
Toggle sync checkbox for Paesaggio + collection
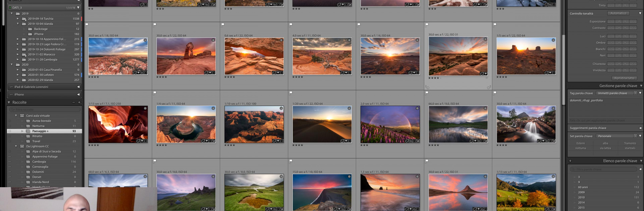tap(10, 131)
